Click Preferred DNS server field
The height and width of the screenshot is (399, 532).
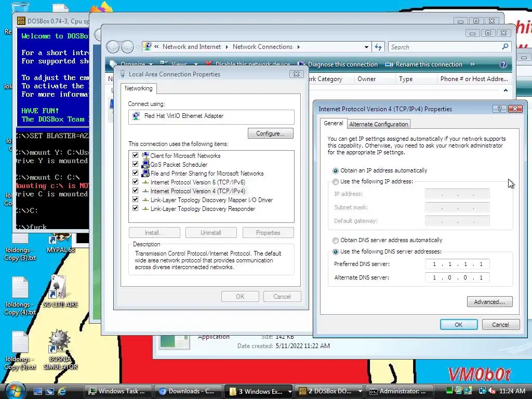pos(457,264)
